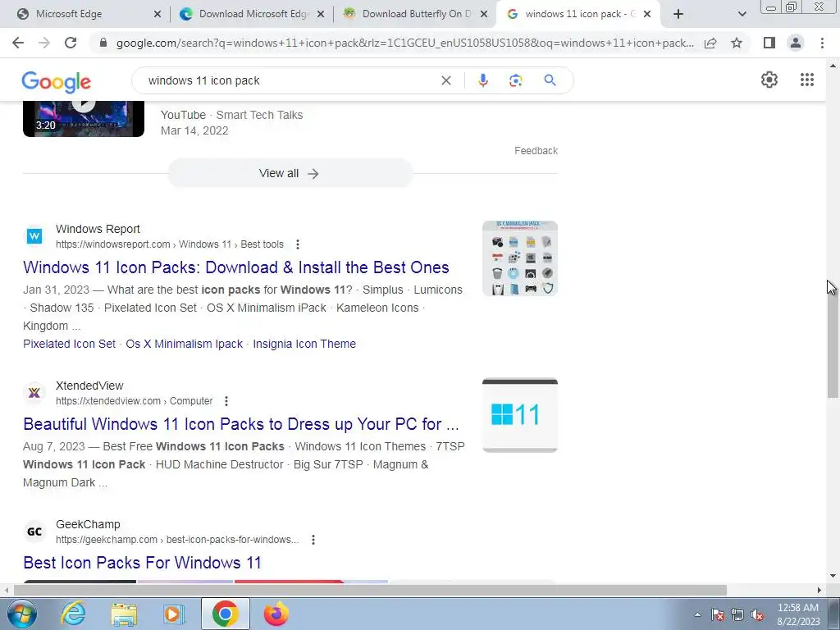Close the Microsoft Edge tab

pos(157,15)
